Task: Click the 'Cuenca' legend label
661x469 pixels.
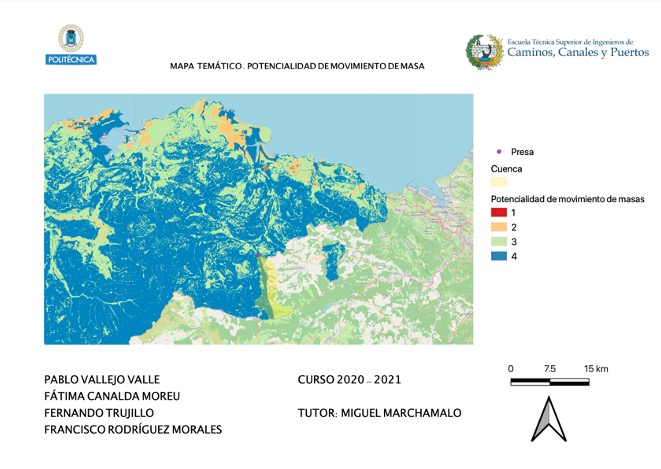Action: coord(506,169)
